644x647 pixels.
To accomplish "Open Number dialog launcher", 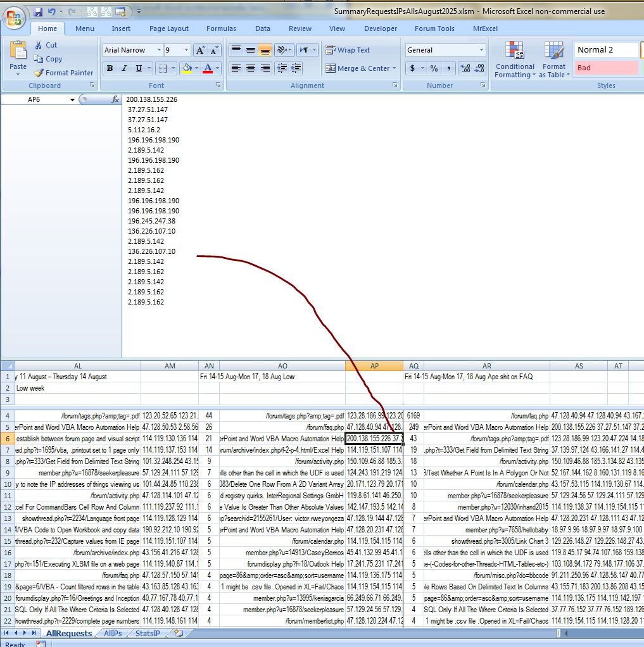I will (x=483, y=85).
